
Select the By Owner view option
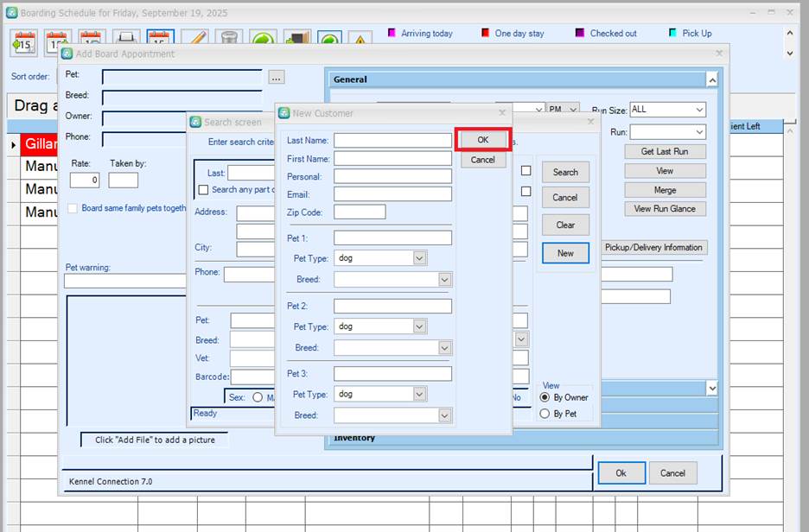(545, 397)
